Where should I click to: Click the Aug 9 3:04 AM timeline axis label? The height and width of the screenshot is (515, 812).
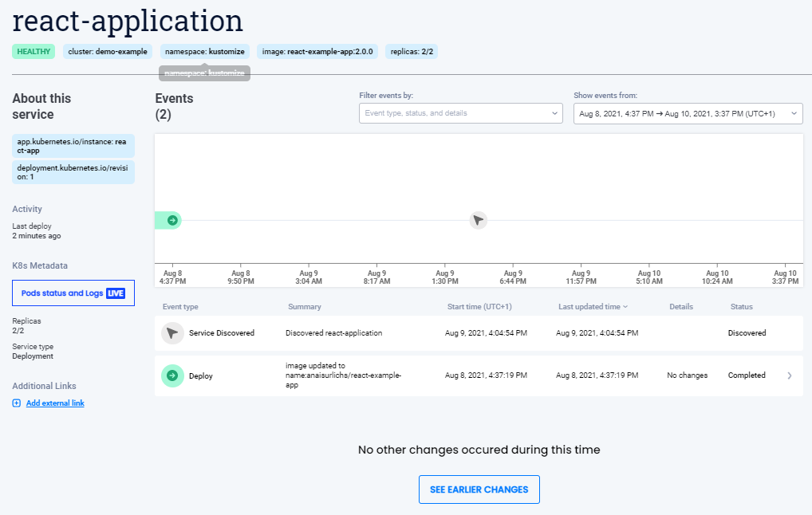(x=309, y=277)
